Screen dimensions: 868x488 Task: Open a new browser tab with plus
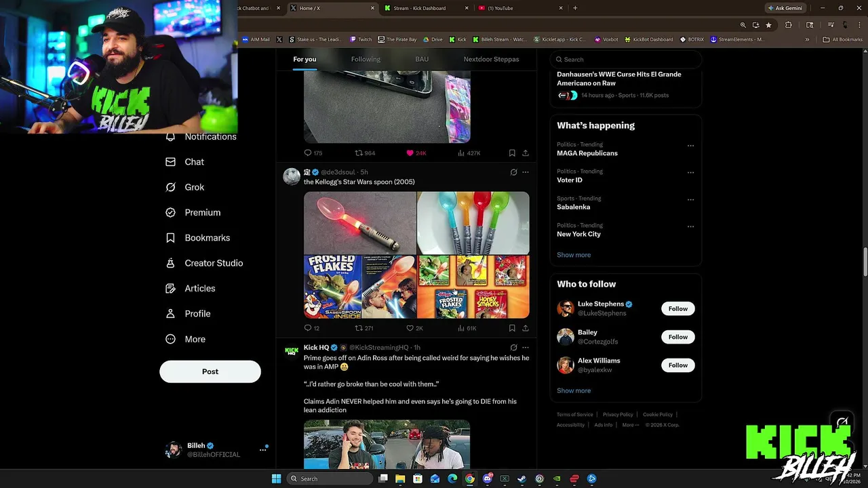click(x=575, y=8)
